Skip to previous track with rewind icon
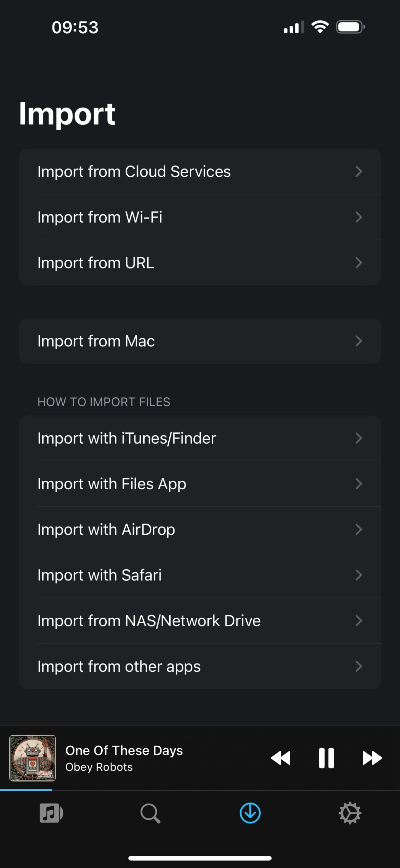 pyautogui.click(x=280, y=758)
